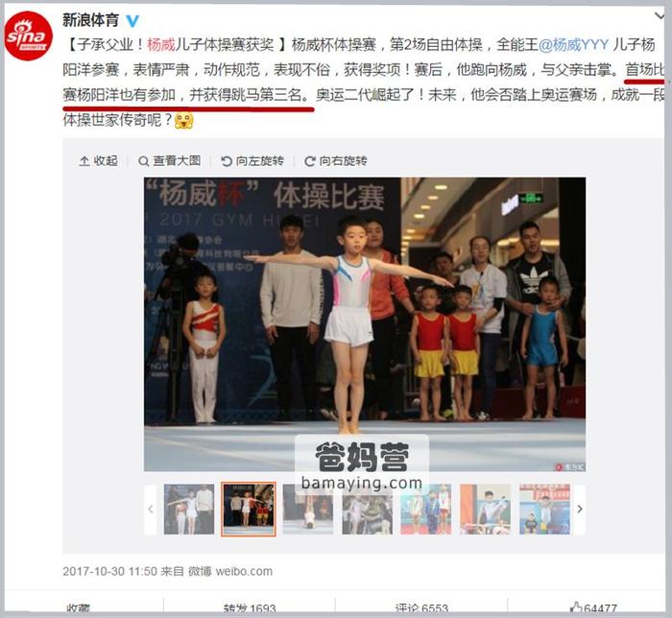The image size is (672, 618).
Task: Go to previous thumbnails with left arrow
Action: coord(151,510)
